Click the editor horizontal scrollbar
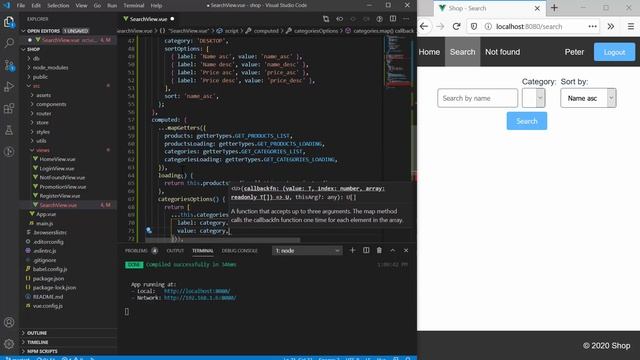640x360 pixels. click(223, 240)
